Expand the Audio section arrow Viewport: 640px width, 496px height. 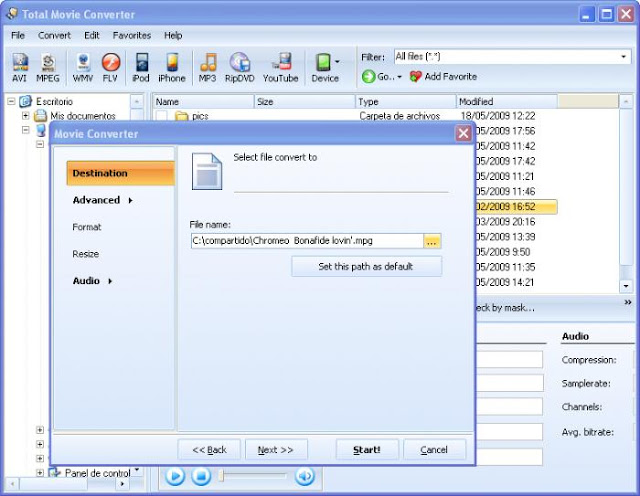pos(110,281)
